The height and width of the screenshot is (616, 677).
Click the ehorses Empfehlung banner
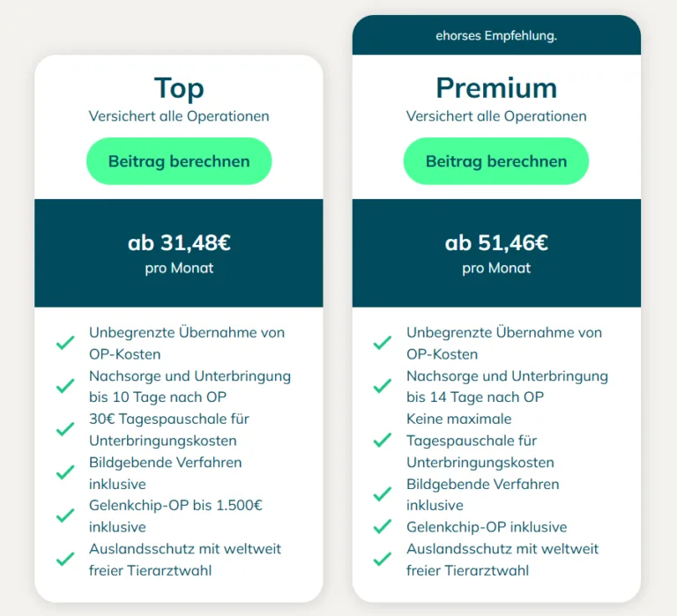point(496,35)
